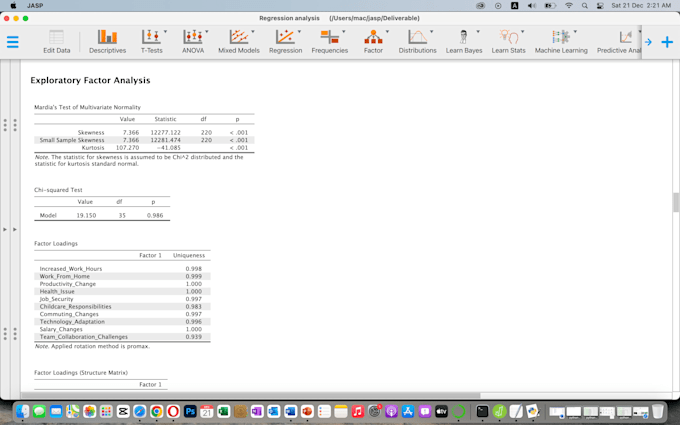680x425 pixels.
Task: Expand the Machine Learning dropdown arrow
Action: 575,32
